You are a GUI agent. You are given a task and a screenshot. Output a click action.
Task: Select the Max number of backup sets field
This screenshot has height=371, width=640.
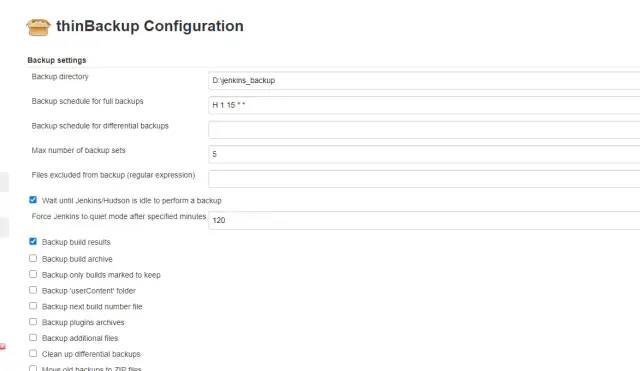coord(424,154)
